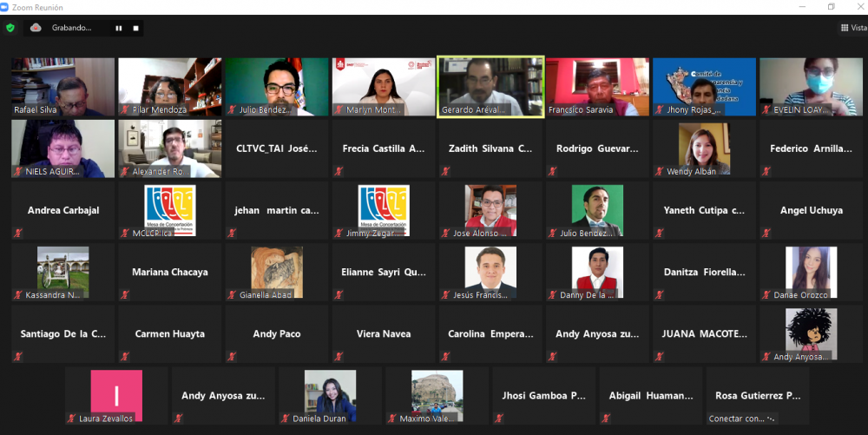The image size is (868, 435).
Task: Click muted microphone icon on Wendy Albán's tile
Action: 660,172
